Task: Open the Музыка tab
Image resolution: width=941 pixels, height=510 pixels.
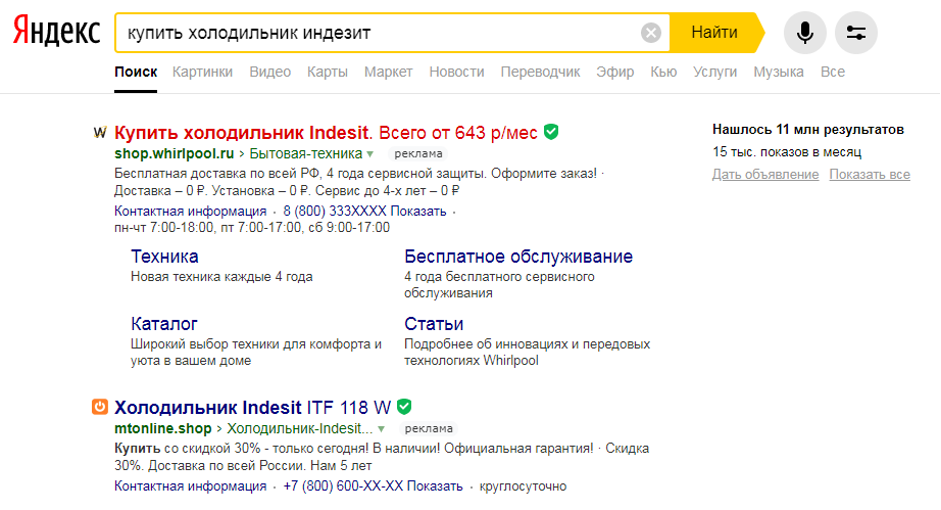Action: point(778,72)
